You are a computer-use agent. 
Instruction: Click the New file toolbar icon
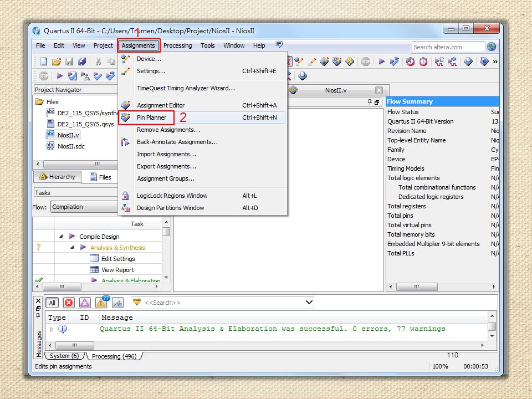click(x=44, y=62)
